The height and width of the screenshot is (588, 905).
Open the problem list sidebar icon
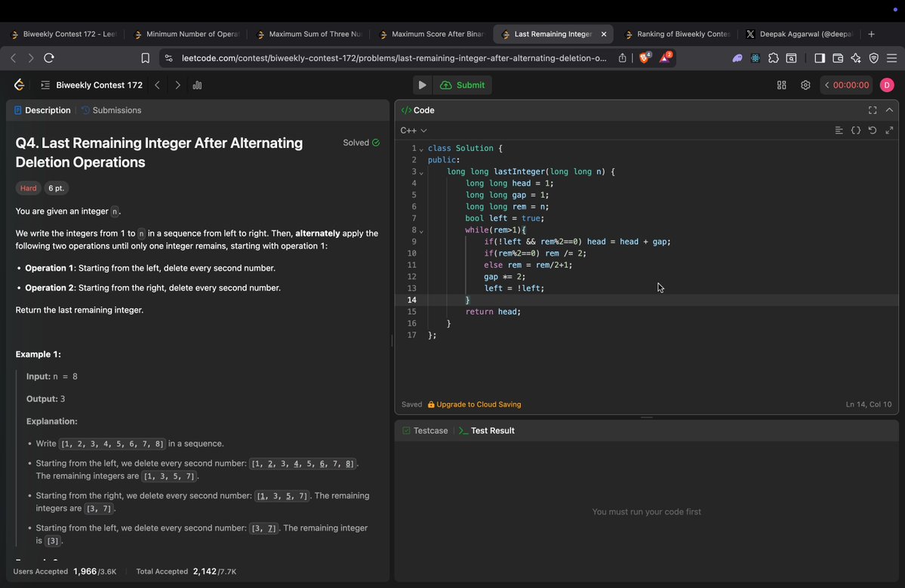[45, 85]
